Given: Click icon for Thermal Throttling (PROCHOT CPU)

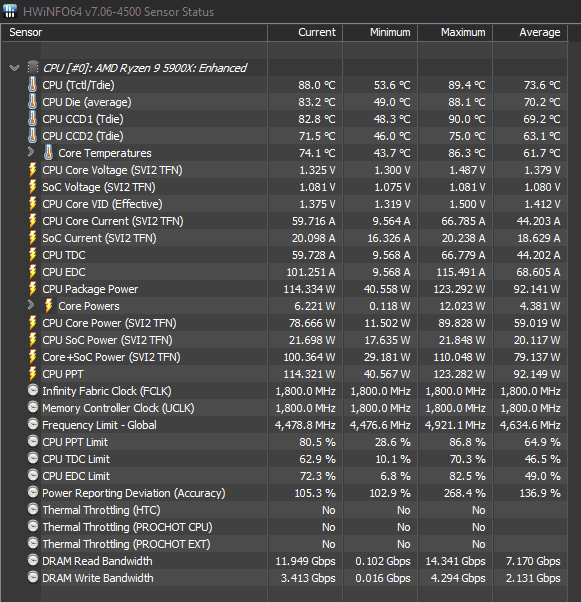Looking at the screenshot, I should tap(33, 526).
